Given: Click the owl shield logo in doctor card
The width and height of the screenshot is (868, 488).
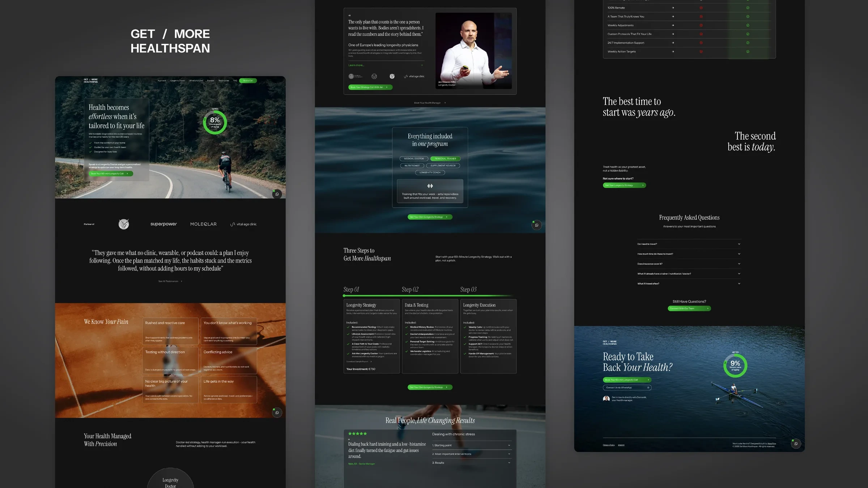Looking at the screenshot, I should coord(392,76).
